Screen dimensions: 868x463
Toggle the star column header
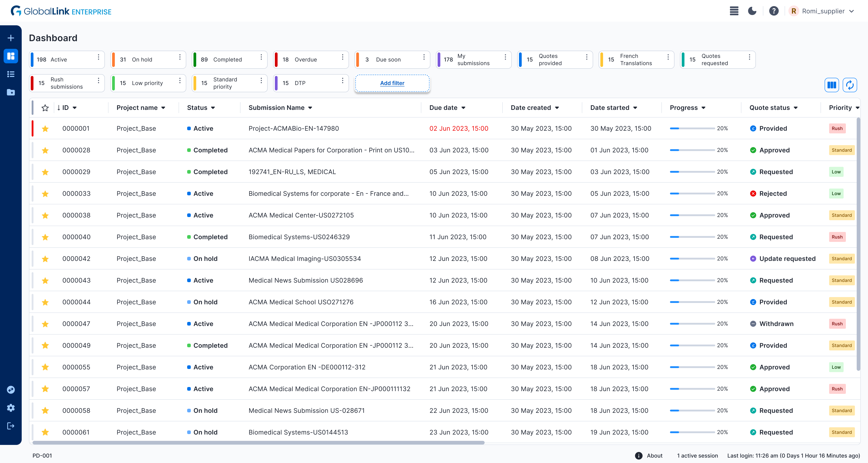click(x=45, y=108)
